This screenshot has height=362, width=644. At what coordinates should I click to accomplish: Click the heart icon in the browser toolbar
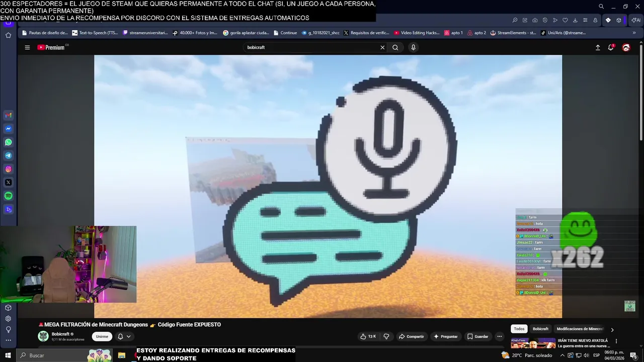[565, 20]
